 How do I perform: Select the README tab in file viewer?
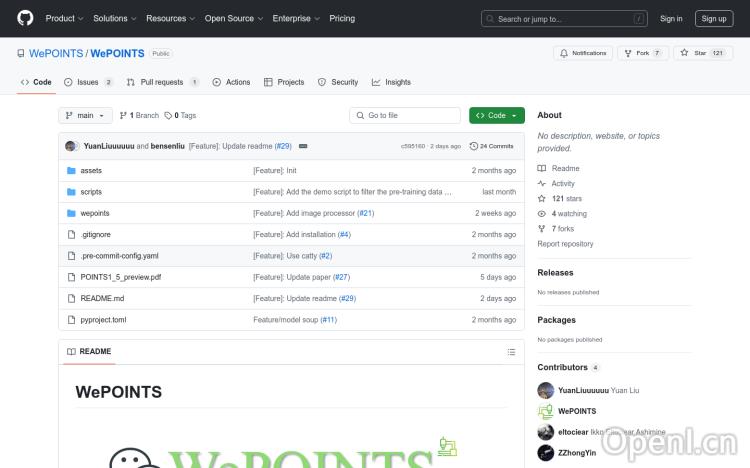pyautogui.click(x=89, y=352)
